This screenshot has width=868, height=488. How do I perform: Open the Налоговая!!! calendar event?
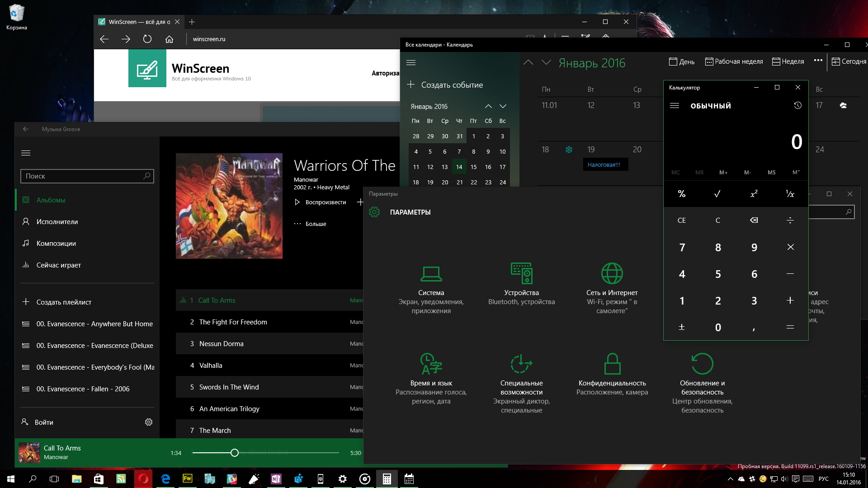[605, 164]
